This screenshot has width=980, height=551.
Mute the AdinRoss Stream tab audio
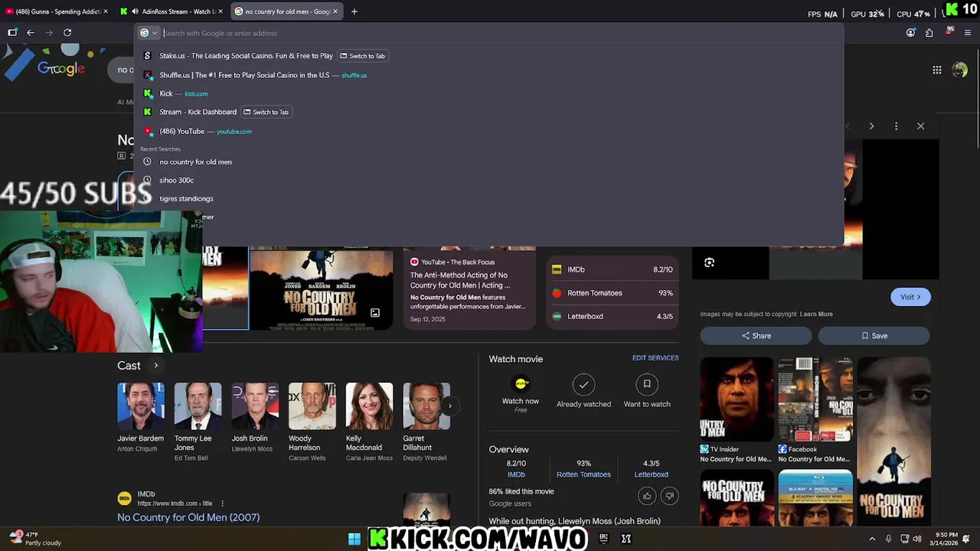tap(136, 11)
